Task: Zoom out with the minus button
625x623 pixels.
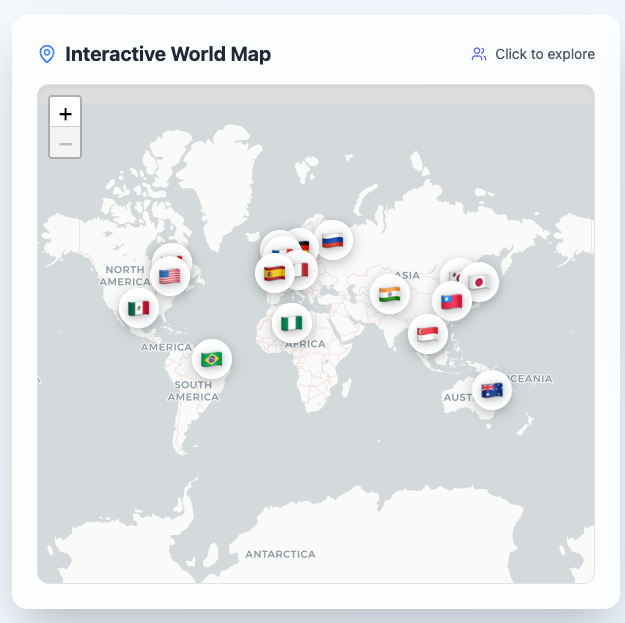Action: pyautogui.click(x=65, y=143)
